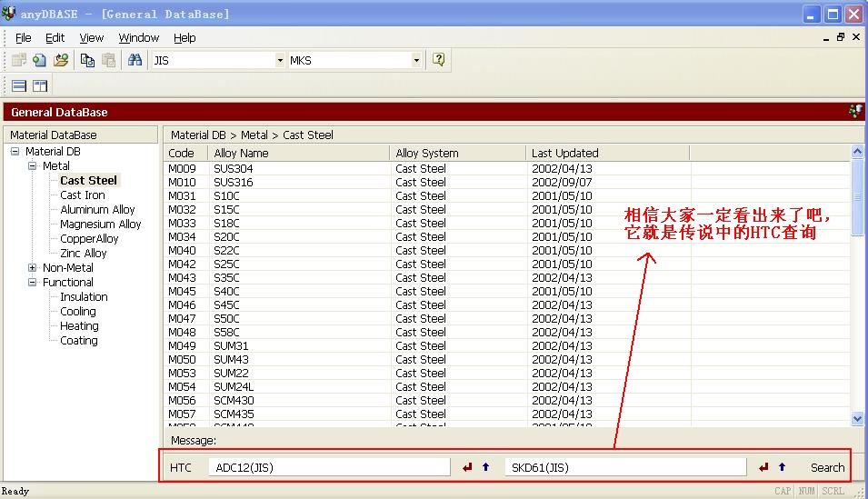Open the Help menu
The height and width of the screenshot is (499, 868).
click(185, 37)
